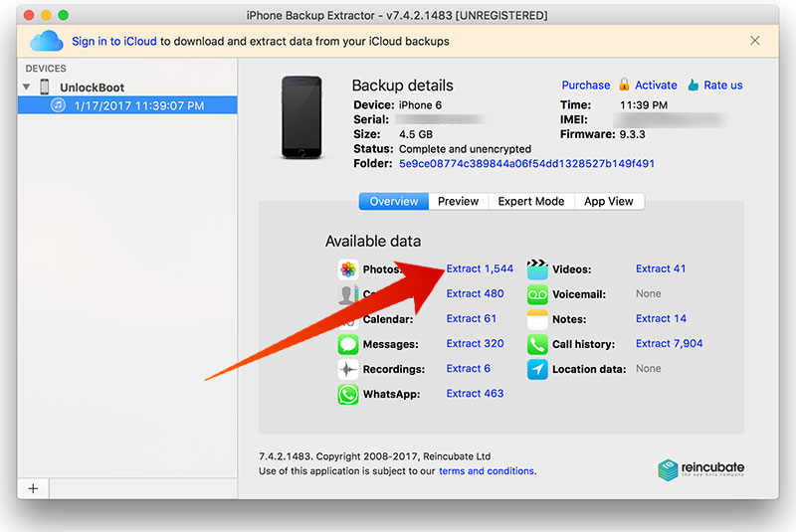This screenshot has height=532, width=796.
Task: Click the Messages bubble icon
Action: click(347, 344)
